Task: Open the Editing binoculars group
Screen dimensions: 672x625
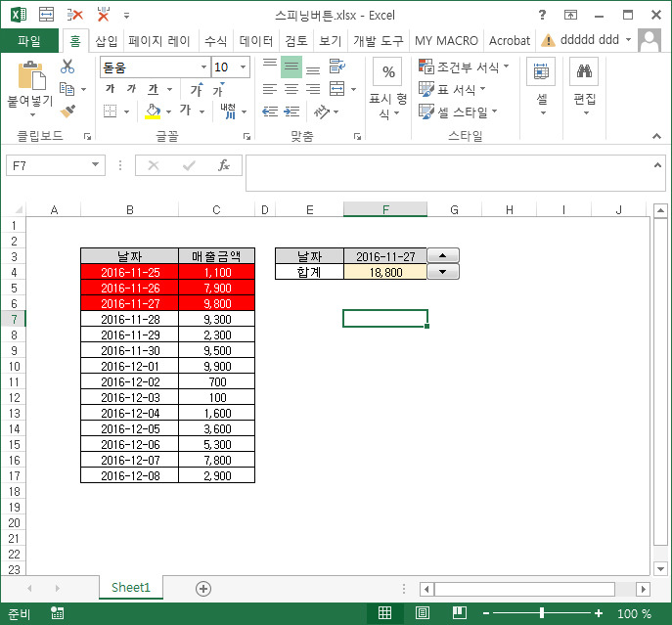Action: (584, 86)
